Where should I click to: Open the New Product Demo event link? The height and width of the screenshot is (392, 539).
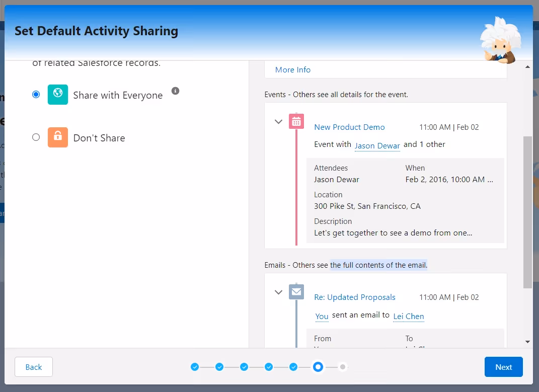(x=349, y=127)
